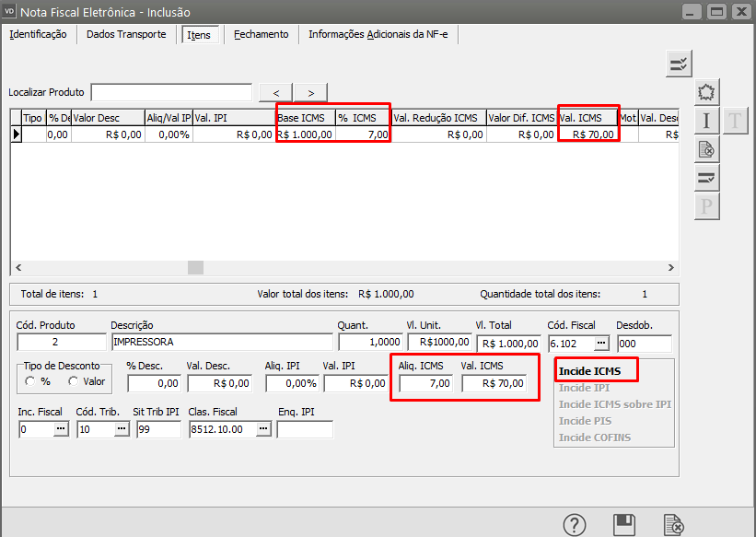Screen dimensions: 756x537
Task: Open the Cód. Trib. lookup button
Action: (120, 429)
